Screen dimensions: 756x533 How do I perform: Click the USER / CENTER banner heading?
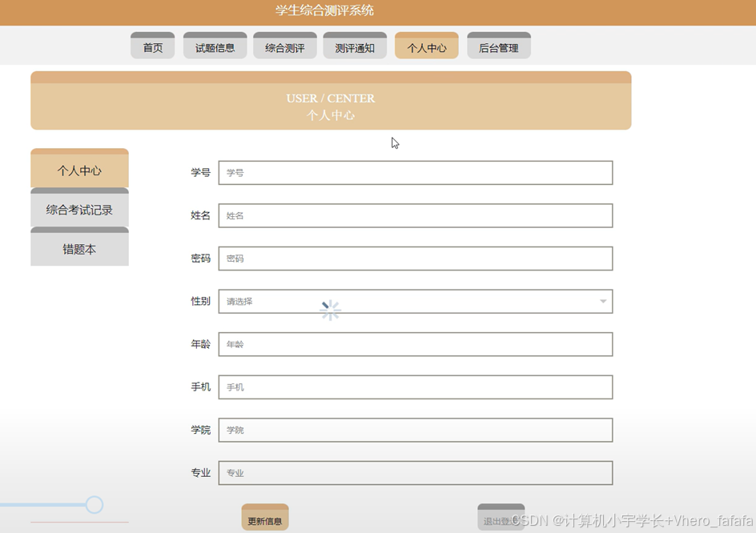click(331, 98)
